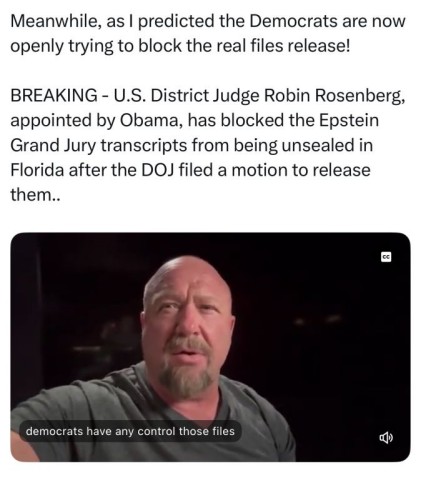This screenshot has width=421, height=480.
Task: Click the word "Epstein" in the post text
Action: pos(349,120)
